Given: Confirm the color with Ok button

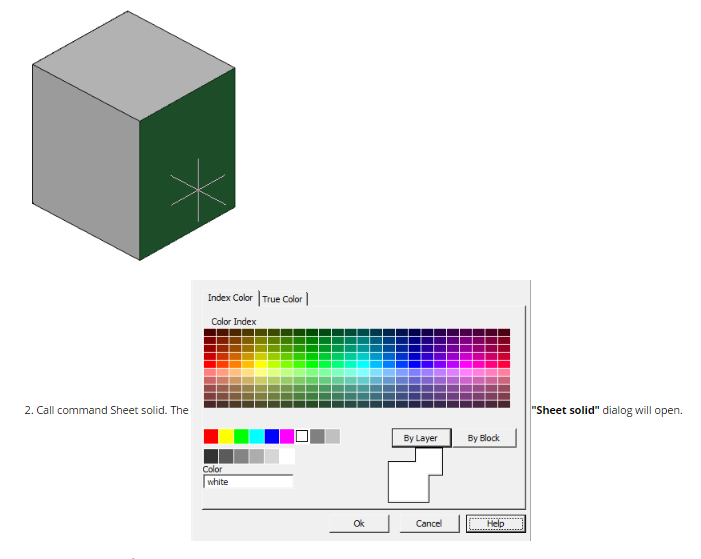Looking at the screenshot, I should point(359,523).
